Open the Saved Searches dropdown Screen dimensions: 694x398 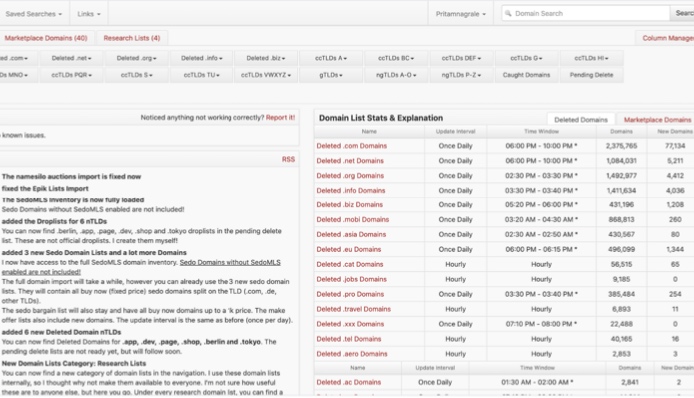34,14
